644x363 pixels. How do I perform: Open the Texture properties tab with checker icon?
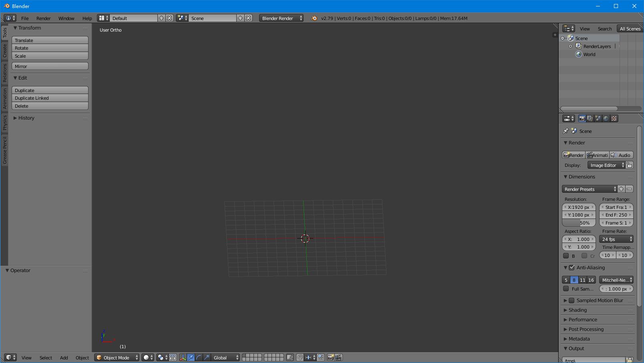point(614,118)
